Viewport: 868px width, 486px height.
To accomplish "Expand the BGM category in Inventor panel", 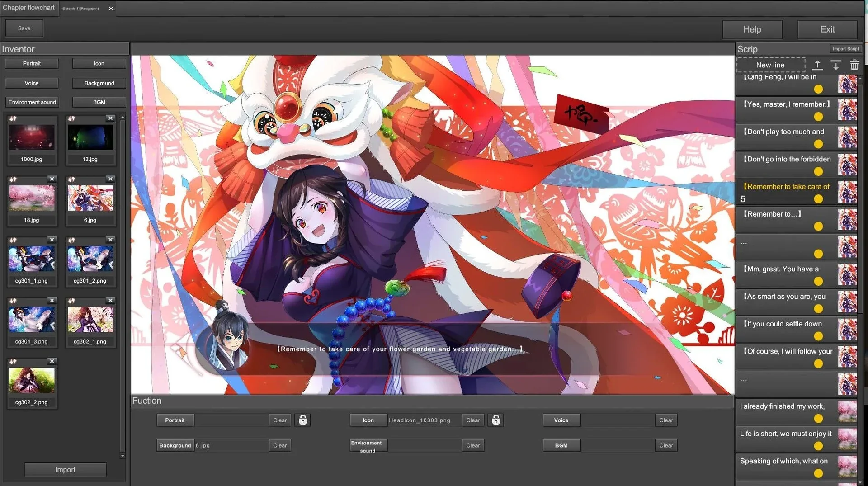I will [99, 102].
